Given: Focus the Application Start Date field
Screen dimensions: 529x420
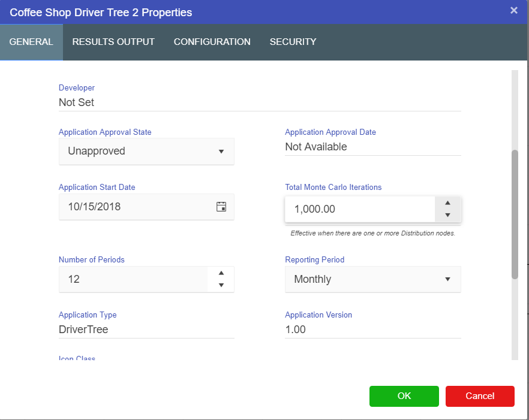Looking at the screenshot, I should point(135,207).
